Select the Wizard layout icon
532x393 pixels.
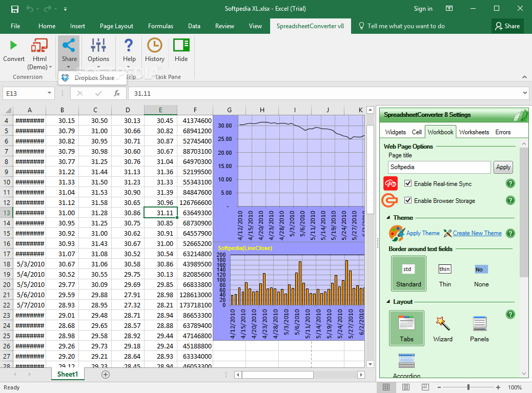click(443, 323)
